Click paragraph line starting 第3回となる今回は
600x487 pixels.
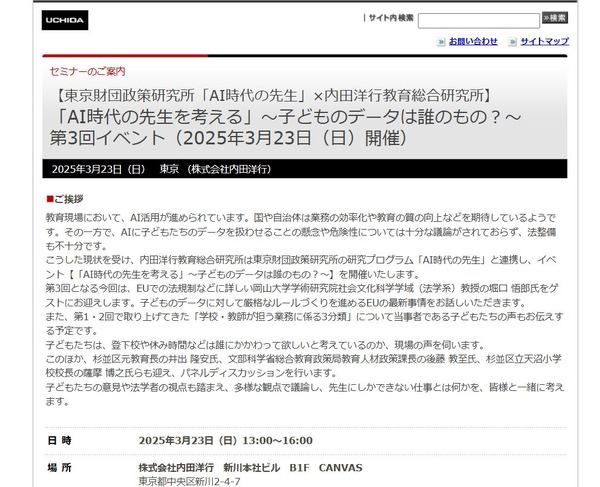pyautogui.click(x=301, y=288)
